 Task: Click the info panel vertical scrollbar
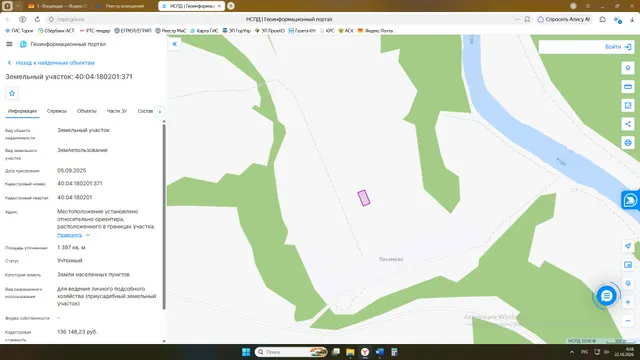coord(164,216)
